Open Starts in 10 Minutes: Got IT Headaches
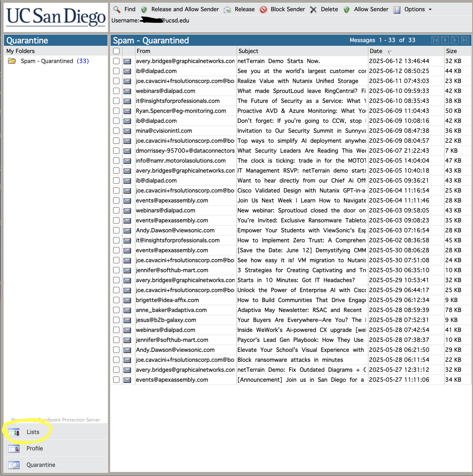473x476 pixels. [296, 280]
